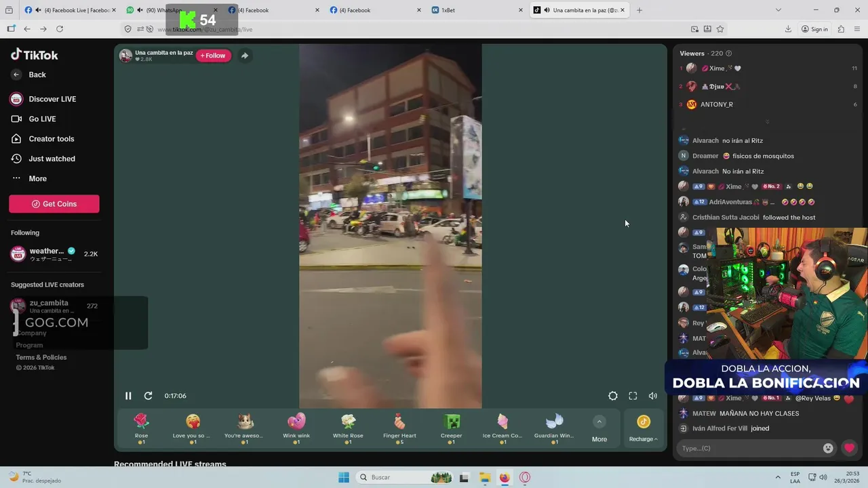Go back in browser history

click(27, 29)
